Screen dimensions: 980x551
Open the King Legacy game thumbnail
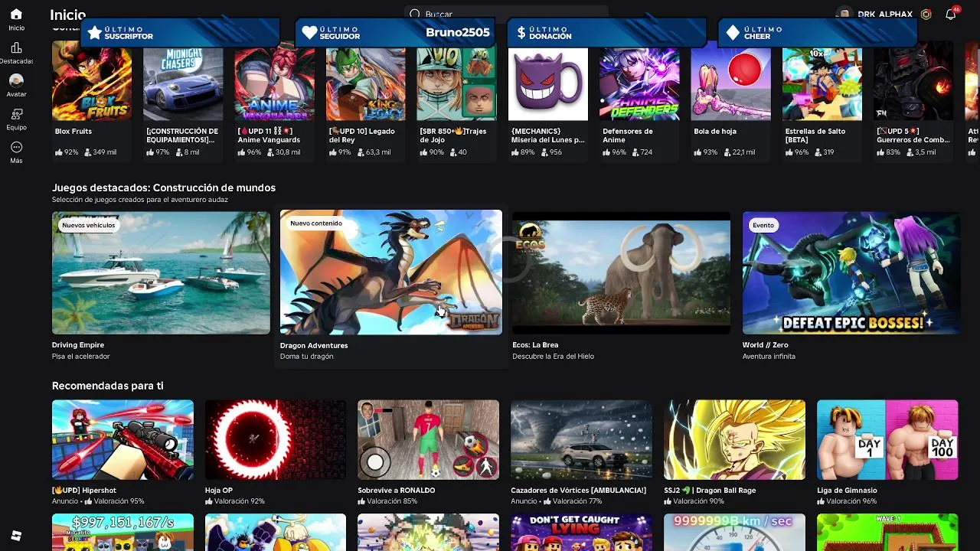click(366, 84)
